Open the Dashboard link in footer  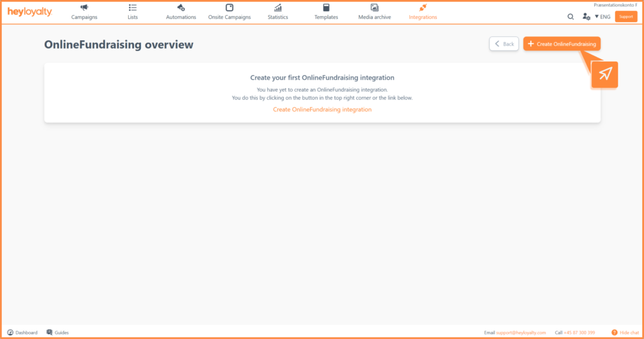point(22,333)
